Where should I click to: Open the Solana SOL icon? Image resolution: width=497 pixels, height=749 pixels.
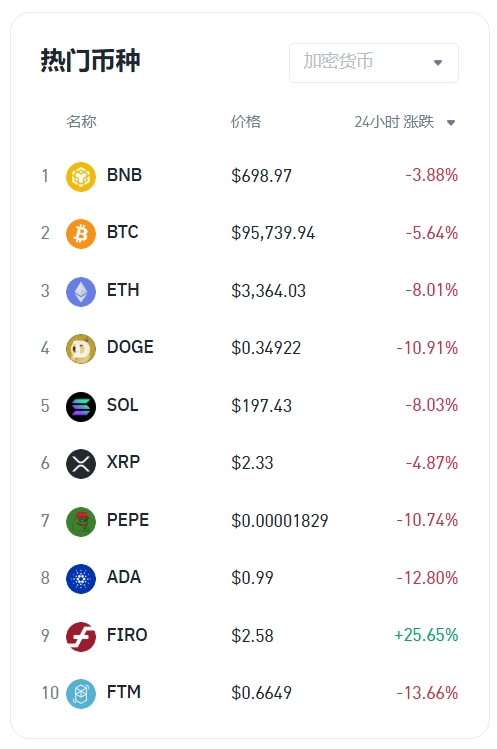tap(81, 407)
